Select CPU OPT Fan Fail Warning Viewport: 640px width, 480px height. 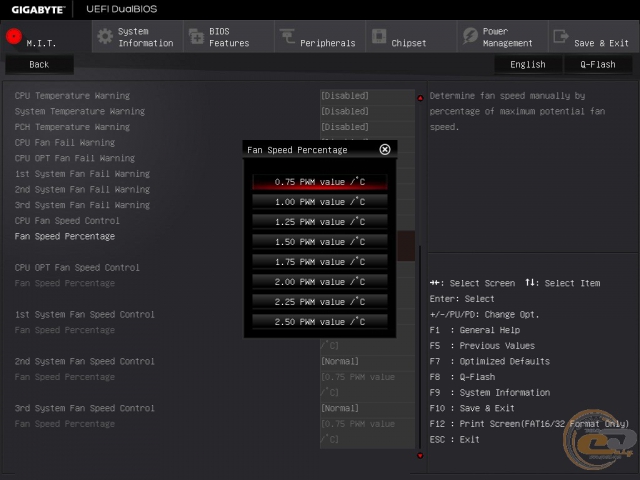click(x=75, y=158)
